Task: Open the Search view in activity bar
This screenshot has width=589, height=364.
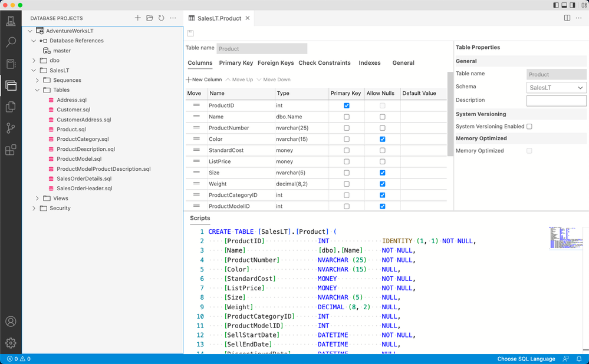Action: pos(11,42)
